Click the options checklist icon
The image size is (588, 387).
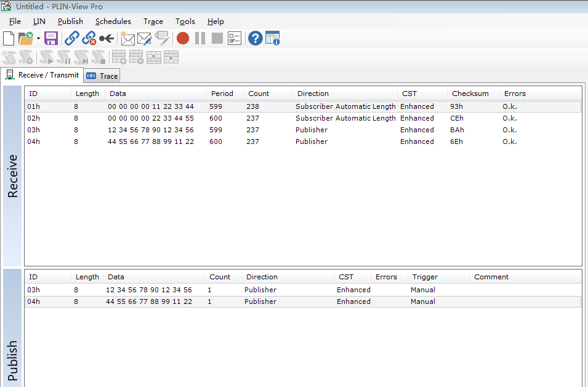[235, 39]
